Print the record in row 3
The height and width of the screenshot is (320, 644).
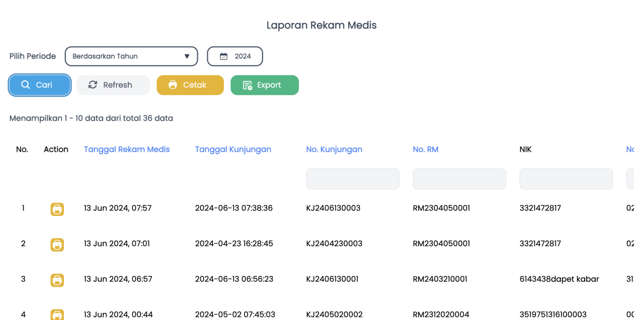point(57,280)
